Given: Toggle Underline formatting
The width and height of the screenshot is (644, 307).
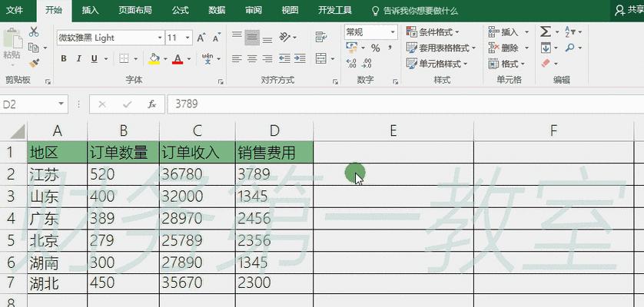Looking at the screenshot, I should (x=94, y=58).
